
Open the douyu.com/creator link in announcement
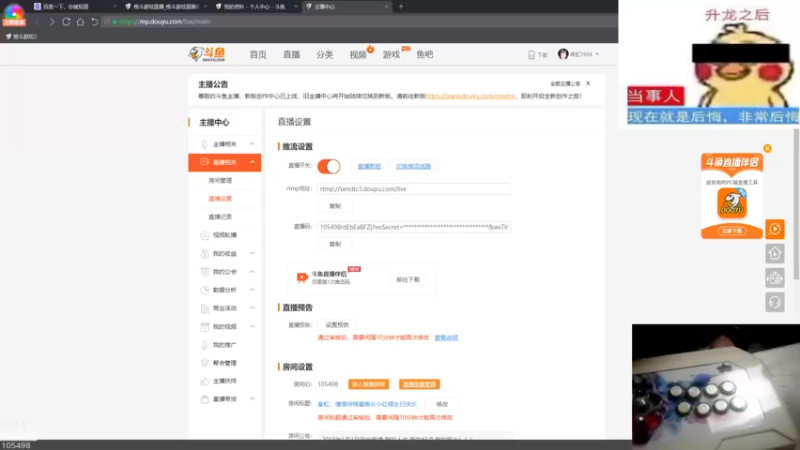coord(470,96)
